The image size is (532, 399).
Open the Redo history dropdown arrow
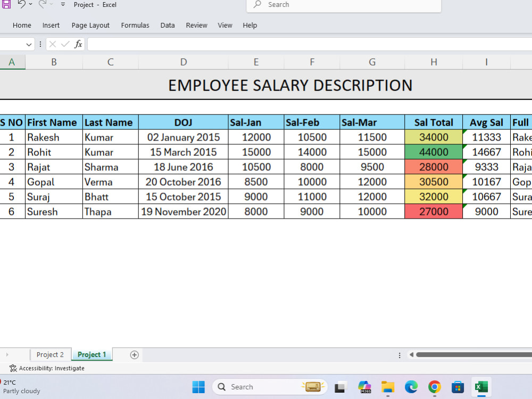[x=52, y=4]
